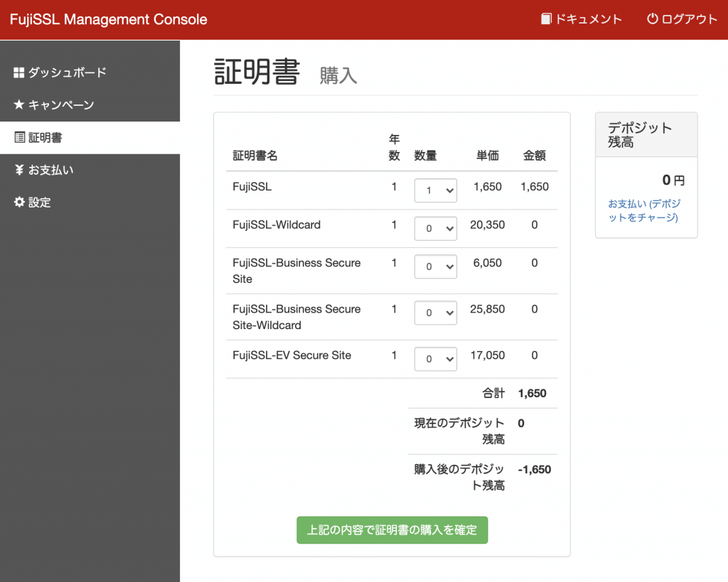Click the settings gear icon
728x582 pixels.
point(19,203)
